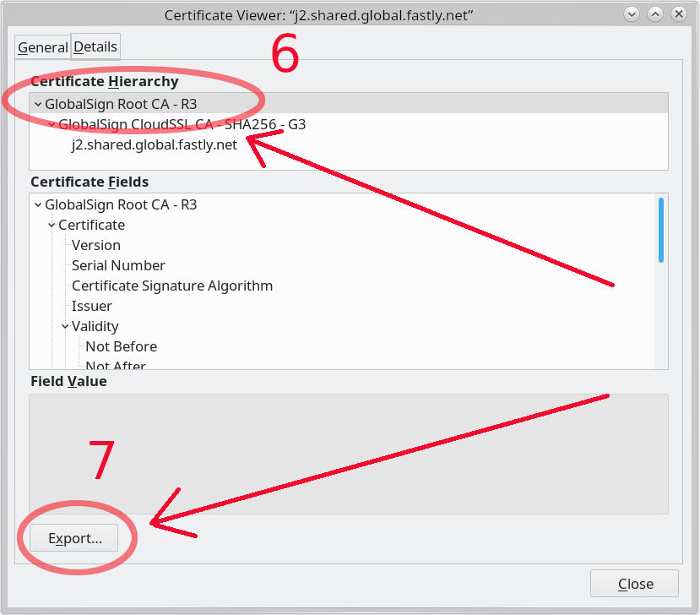Select Certificate Signature Algorithm field

pyautogui.click(x=172, y=286)
